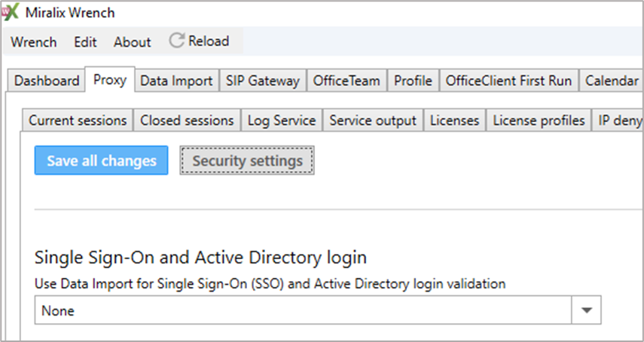Open the Calendar tab
Screen dimensions: 644x342
pyautogui.click(x=612, y=81)
